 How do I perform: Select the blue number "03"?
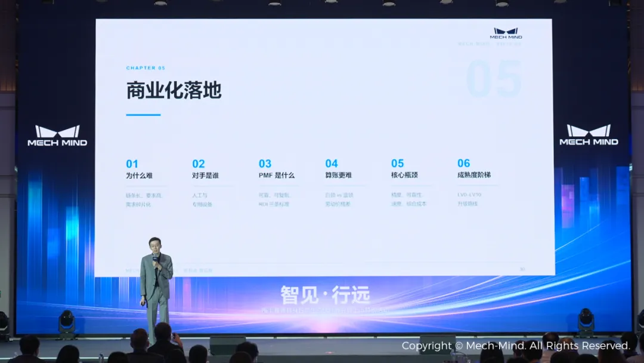(x=265, y=164)
